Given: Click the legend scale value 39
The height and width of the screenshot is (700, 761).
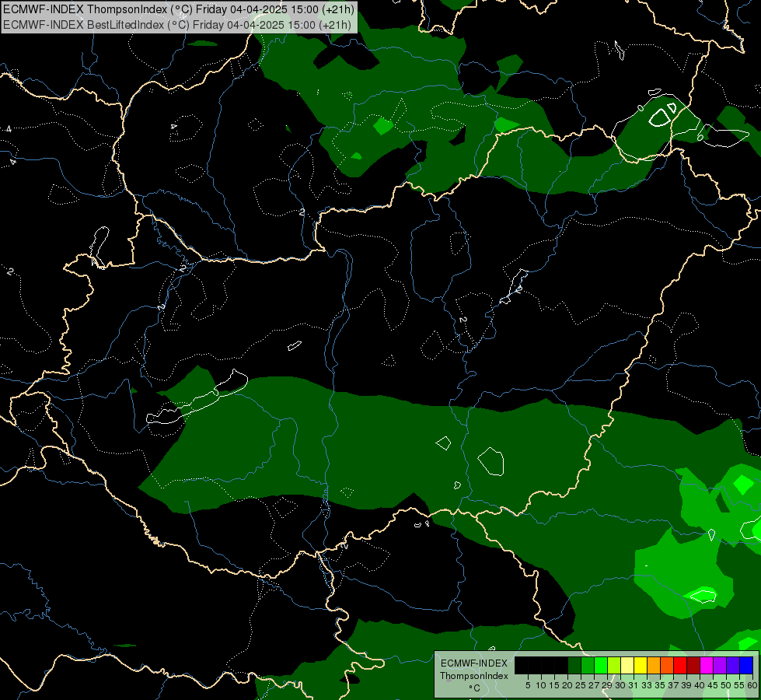Looking at the screenshot, I should click(686, 685).
